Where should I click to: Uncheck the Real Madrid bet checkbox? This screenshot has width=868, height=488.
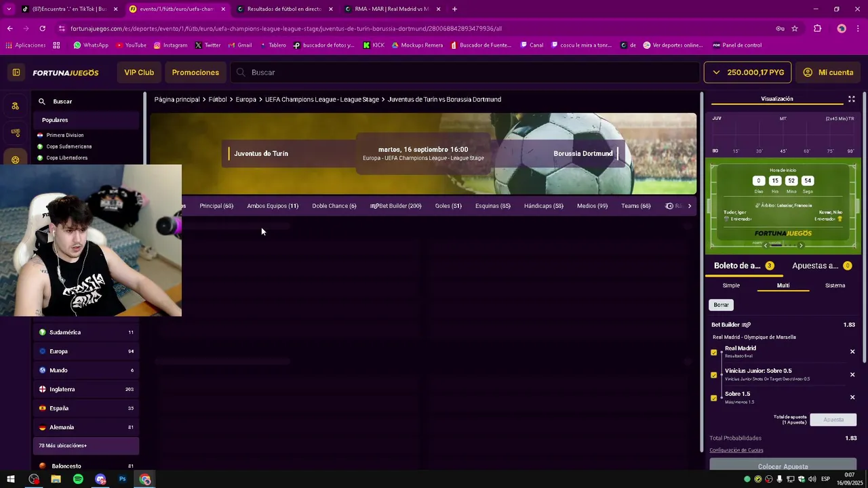[713, 352]
